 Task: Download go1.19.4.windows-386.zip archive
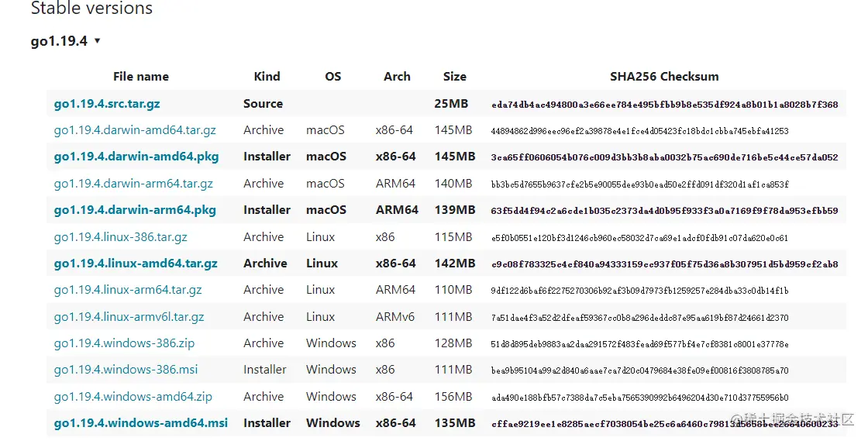pyautogui.click(x=124, y=343)
